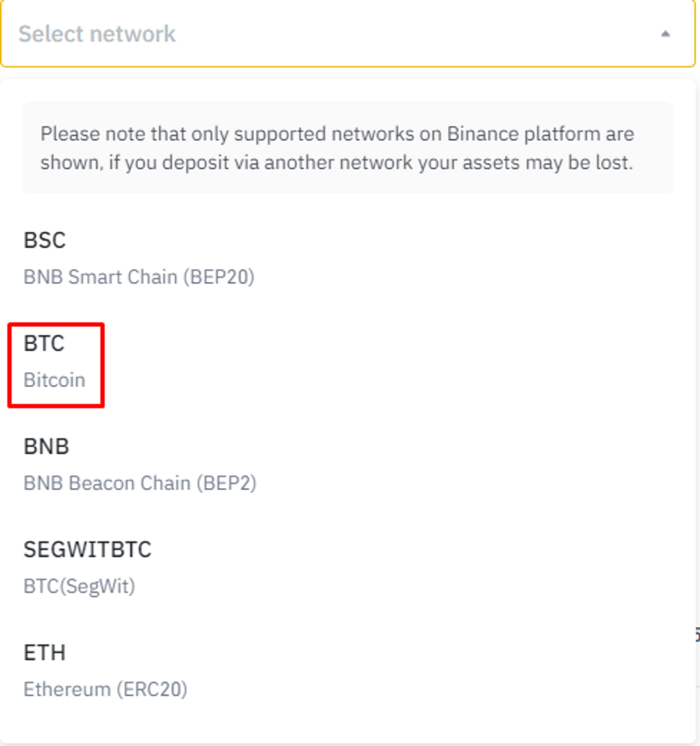Choose the ETH network option
Image resolution: width=700 pixels, height=746 pixels.
45,653
